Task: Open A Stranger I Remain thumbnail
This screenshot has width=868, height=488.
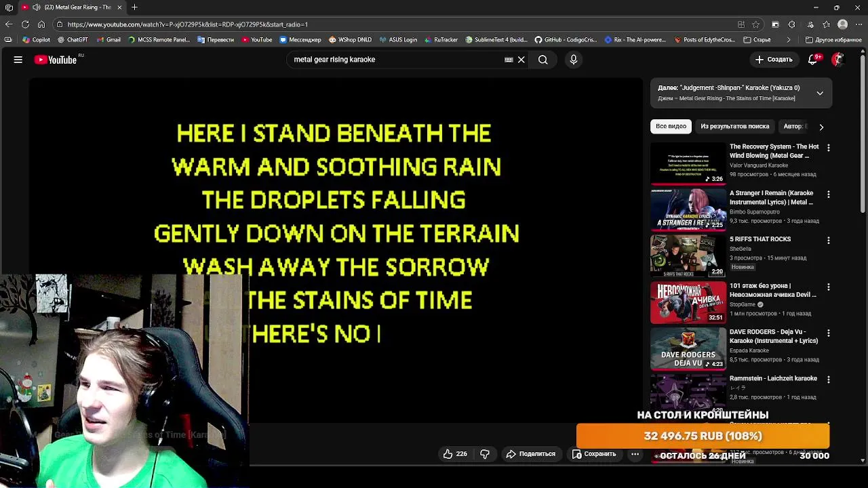Action: (x=688, y=209)
